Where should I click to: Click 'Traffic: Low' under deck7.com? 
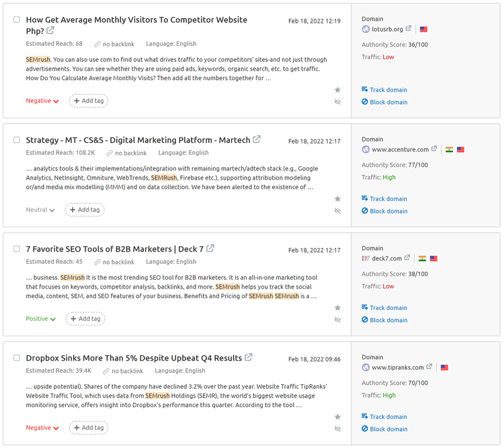378,286
